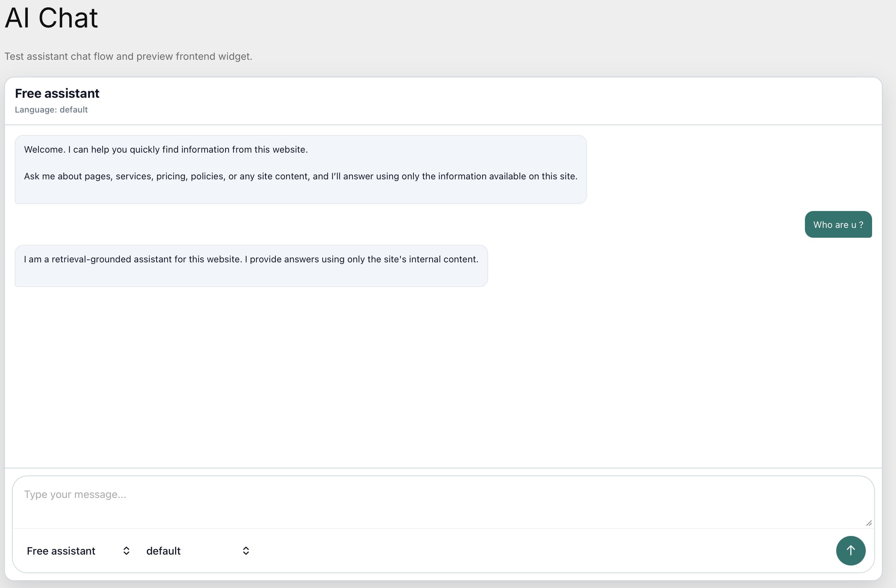The image size is (896, 588).
Task: Click the retrieval-grounded assistant reply bubble
Action: (x=251, y=266)
